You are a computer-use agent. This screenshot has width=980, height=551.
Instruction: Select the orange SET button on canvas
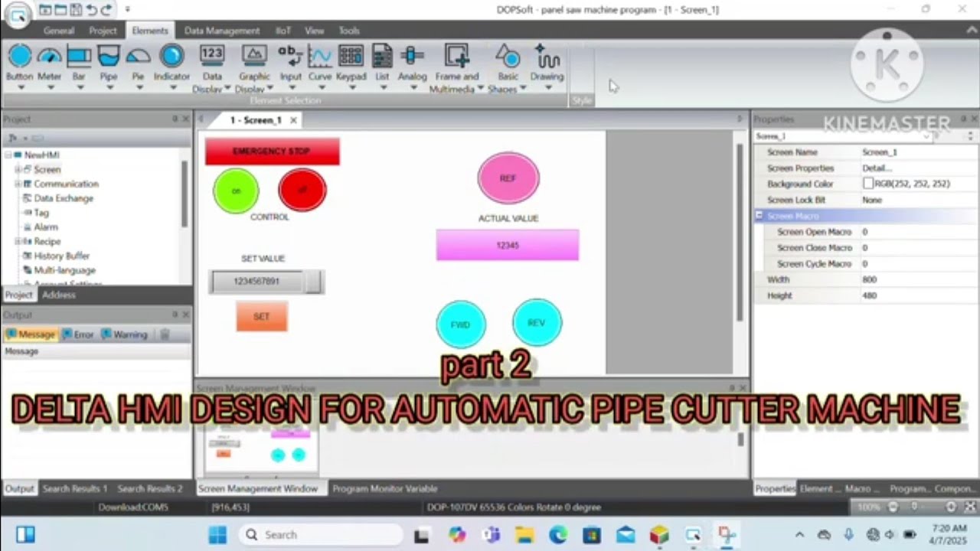pos(262,317)
